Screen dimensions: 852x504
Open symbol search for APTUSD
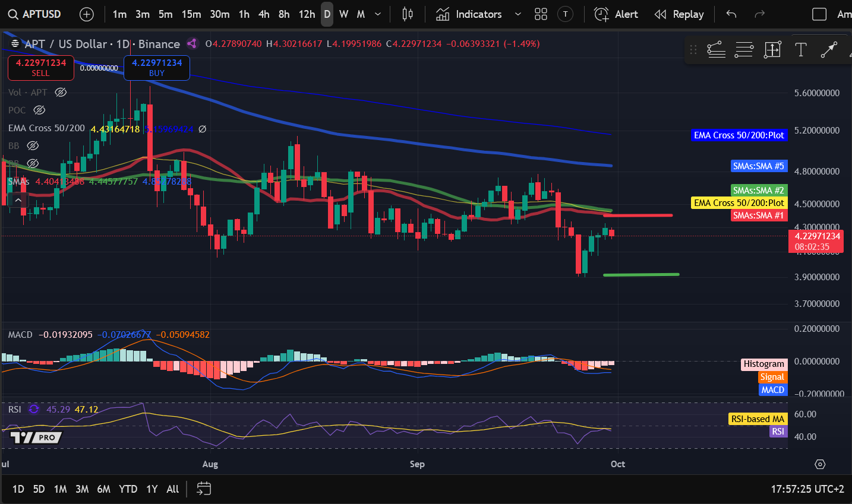pos(35,14)
